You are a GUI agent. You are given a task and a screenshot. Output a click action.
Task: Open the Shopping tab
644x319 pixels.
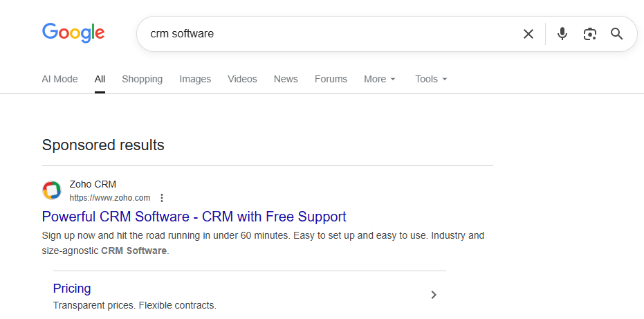(x=142, y=79)
